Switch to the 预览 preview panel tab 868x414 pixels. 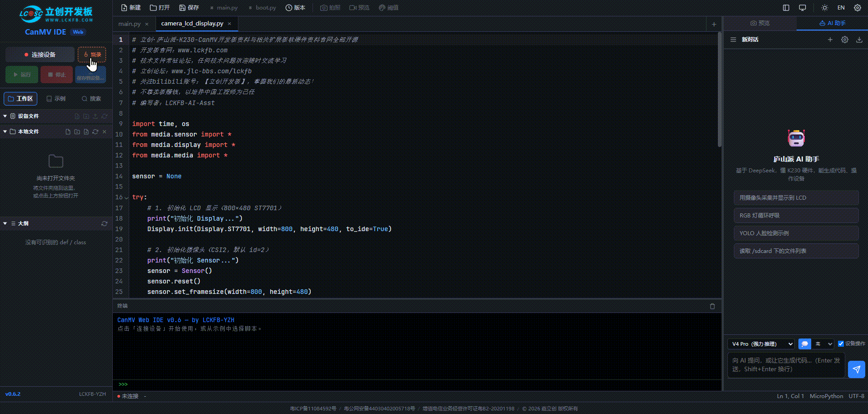pyautogui.click(x=760, y=23)
